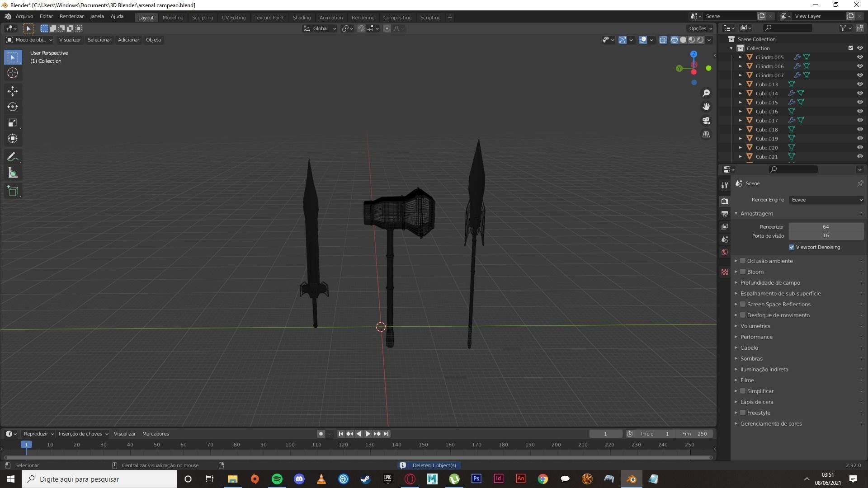Select the Rotate tool

click(x=13, y=107)
